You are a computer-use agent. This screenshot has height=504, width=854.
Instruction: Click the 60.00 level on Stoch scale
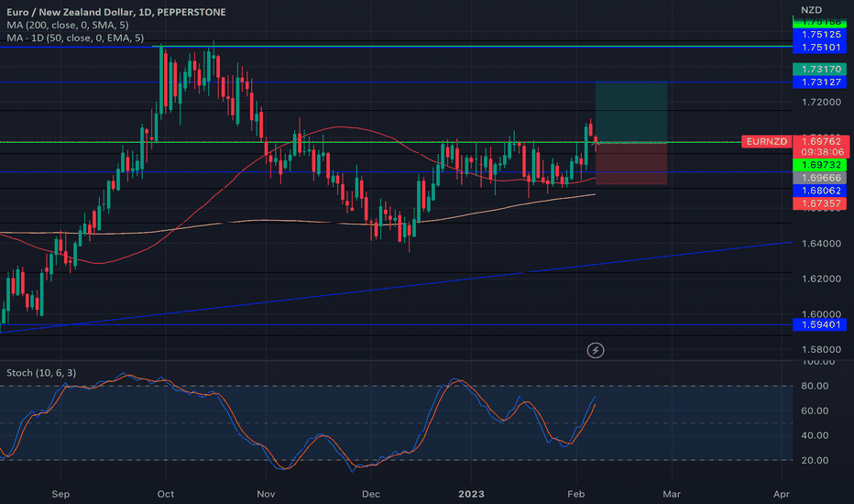(815, 411)
